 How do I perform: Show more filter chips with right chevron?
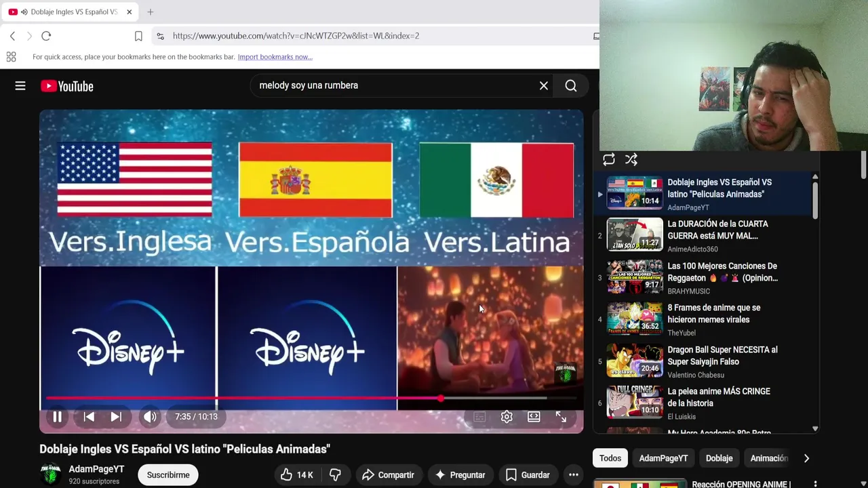(x=806, y=458)
